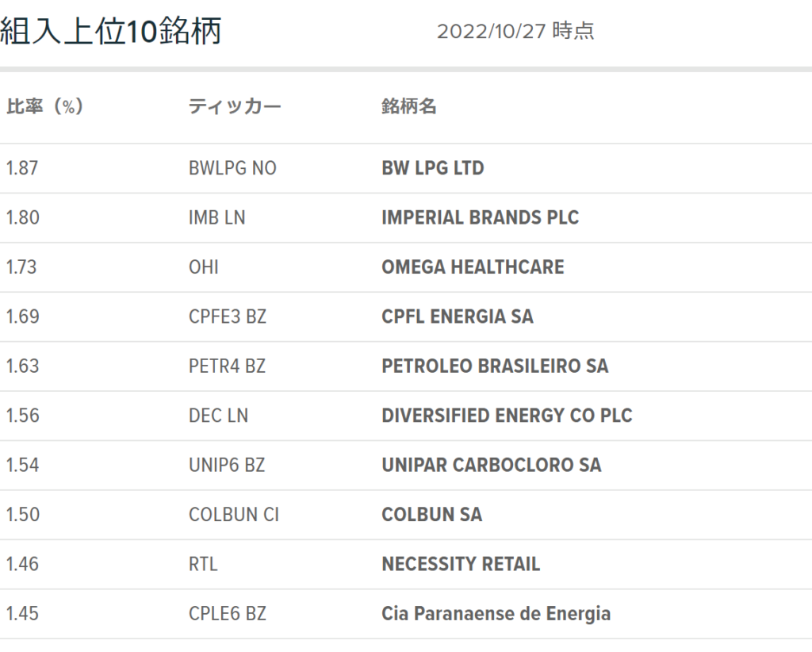This screenshot has height=652, width=812.
Task: Click the 1.87 ratio value
Action: pyautogui.click(x=21, y=168)
